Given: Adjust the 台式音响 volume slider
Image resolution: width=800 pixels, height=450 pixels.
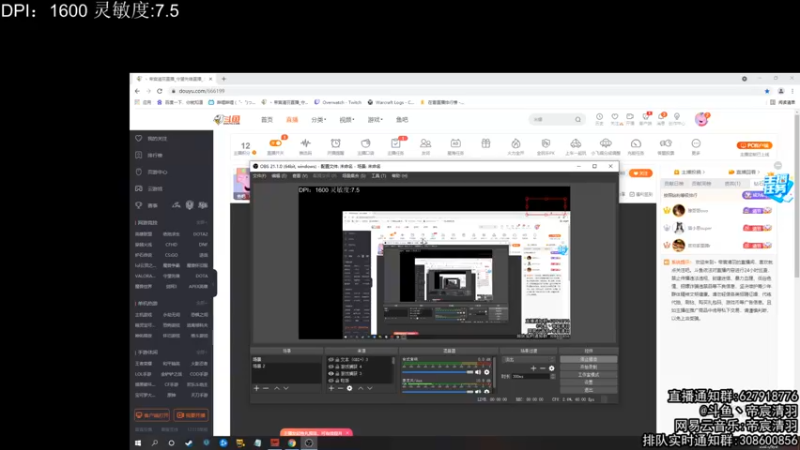Looking at the screenshot, I should click(438, 372).
